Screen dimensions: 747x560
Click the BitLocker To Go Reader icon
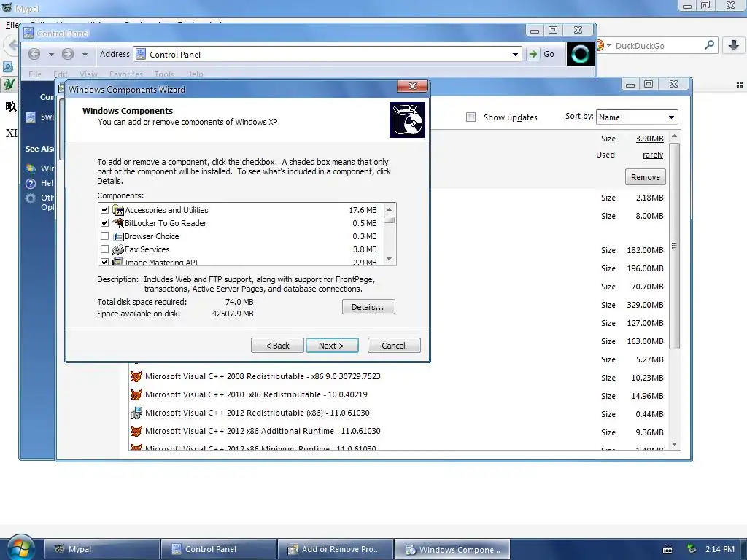(x=117, y=222)
